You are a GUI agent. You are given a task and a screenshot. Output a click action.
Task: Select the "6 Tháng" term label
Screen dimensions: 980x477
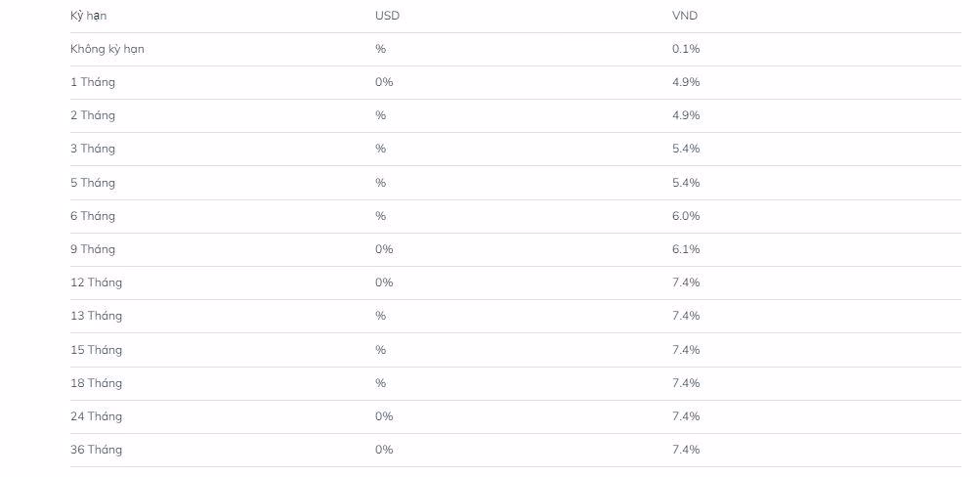[93, 216]
